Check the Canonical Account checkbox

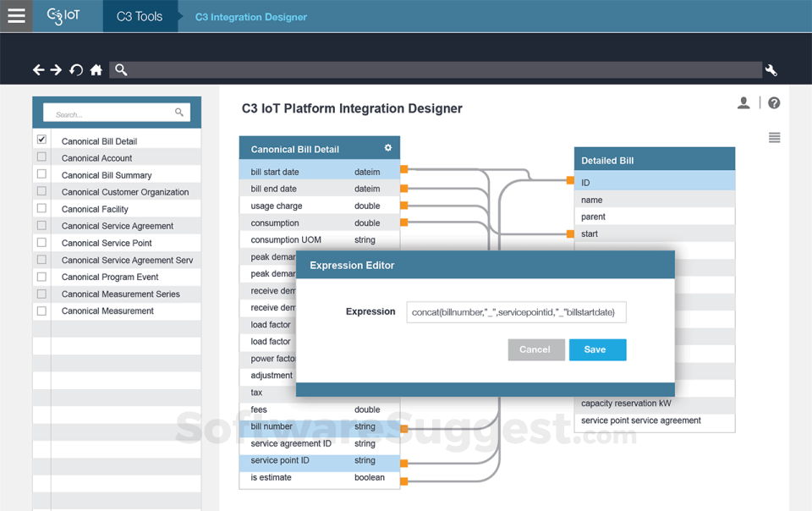tap(41, 157)
